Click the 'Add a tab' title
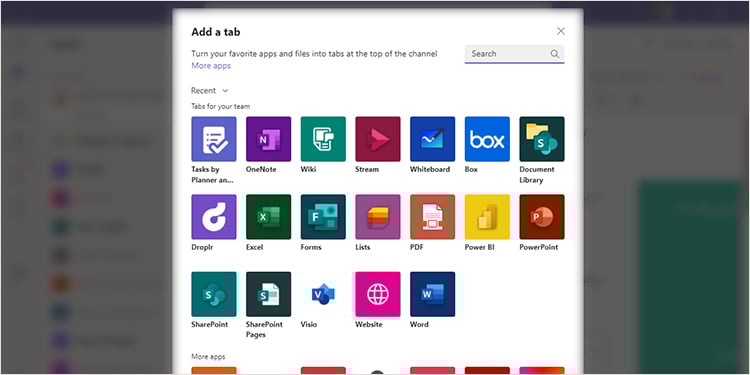Image resolution: width=750 pixels, height=375 pixels. tap(216, 32)
